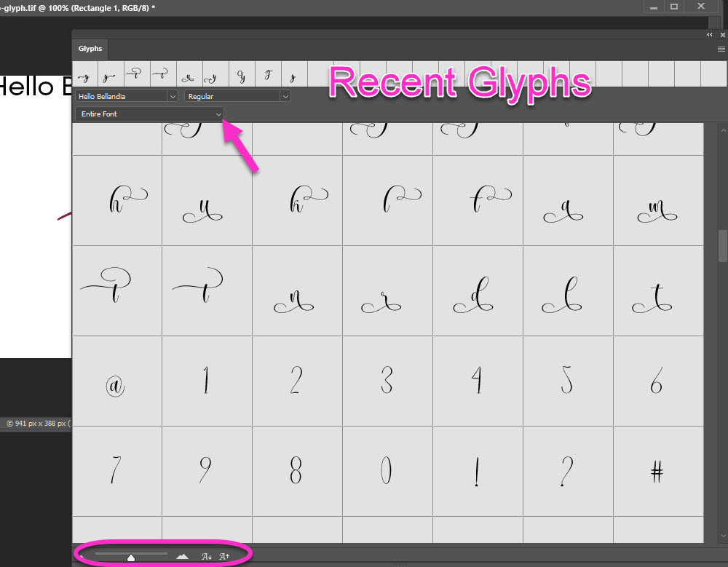Click the glyph grid vertical scrollbar thumb
The image size is (728, 567).
723,246
